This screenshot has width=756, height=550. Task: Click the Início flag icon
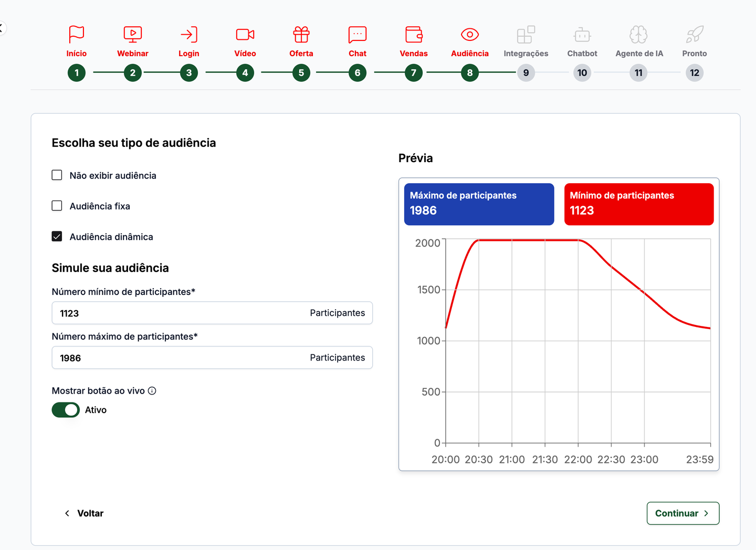click(x=77, y=34)
